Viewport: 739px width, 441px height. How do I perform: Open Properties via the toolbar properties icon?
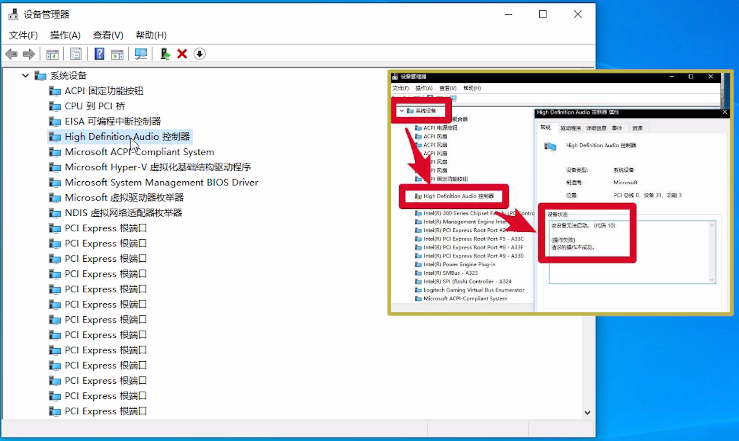75,54
